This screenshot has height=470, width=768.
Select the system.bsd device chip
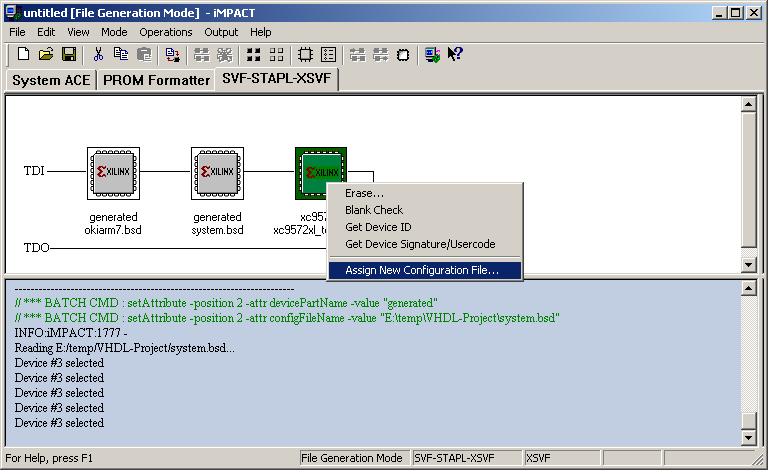click(x=217, y=173)
